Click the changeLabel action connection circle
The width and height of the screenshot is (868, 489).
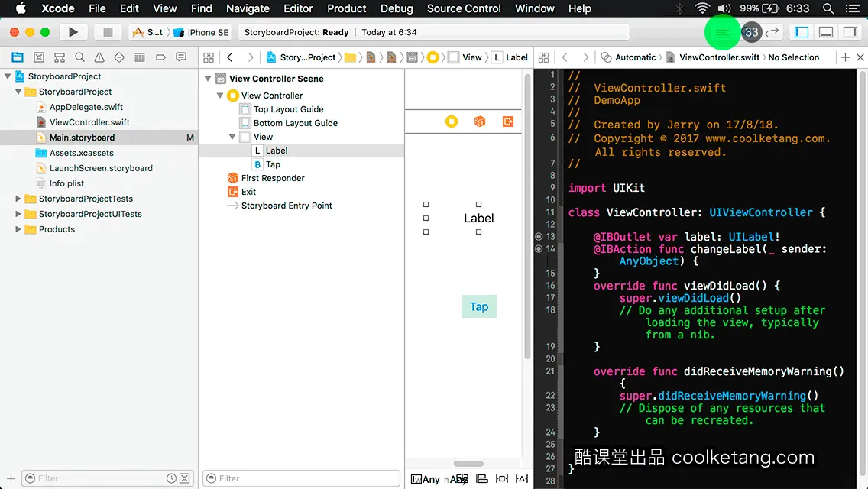(539, 248)
